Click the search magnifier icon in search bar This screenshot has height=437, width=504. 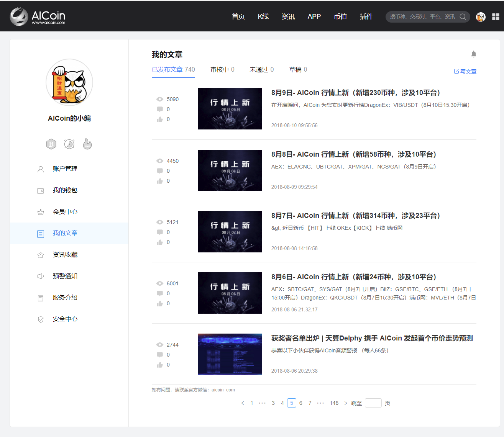point(463,16)
